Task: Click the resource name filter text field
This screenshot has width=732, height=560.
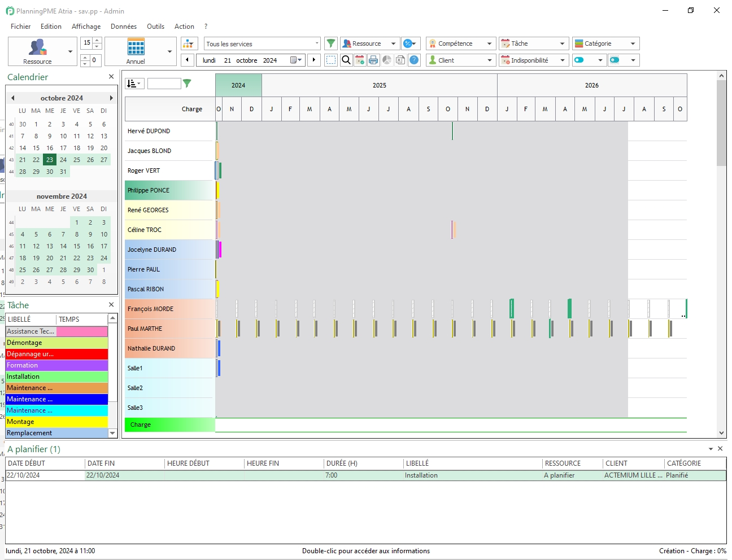Action: 164,84
